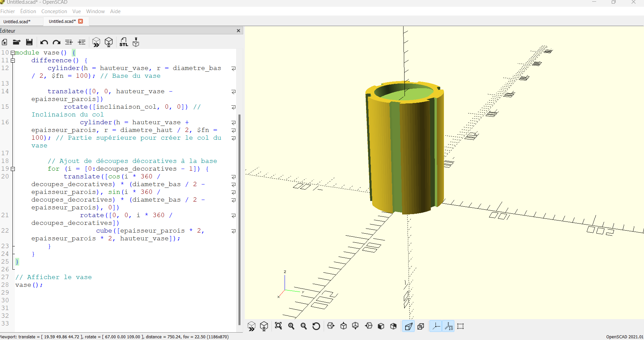Click the Éditeur panel title
The image size is (644, 340).
point(8,31)
